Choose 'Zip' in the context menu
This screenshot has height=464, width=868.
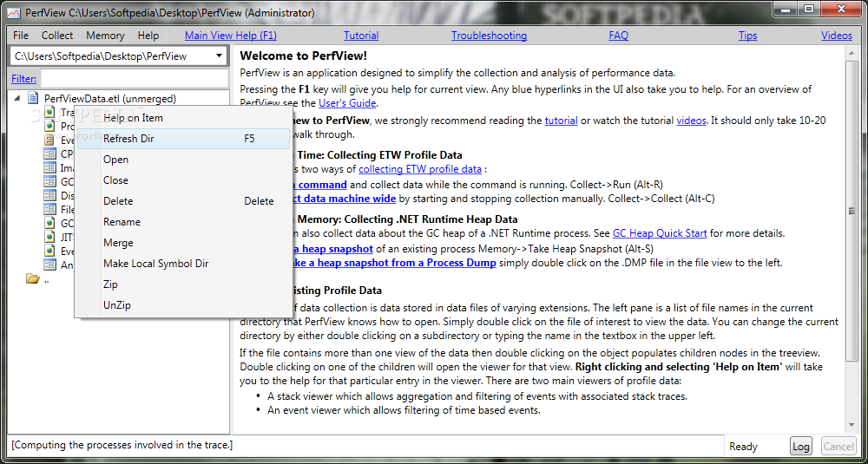(183, 284)
